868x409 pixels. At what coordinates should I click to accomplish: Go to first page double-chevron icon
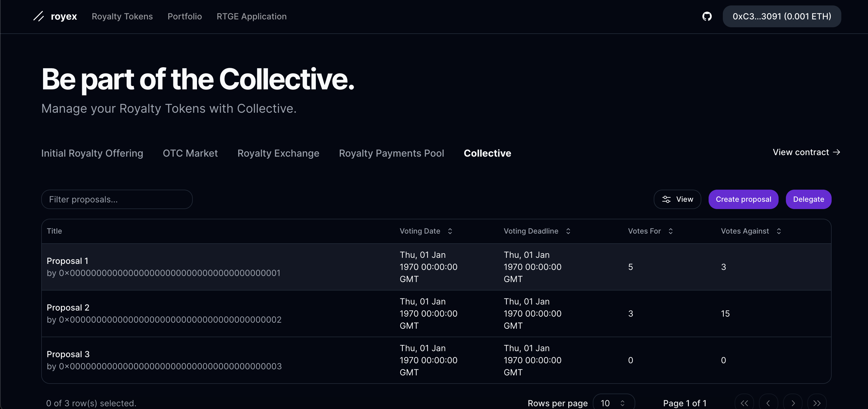pyautogui.click(x=744, y=403)
